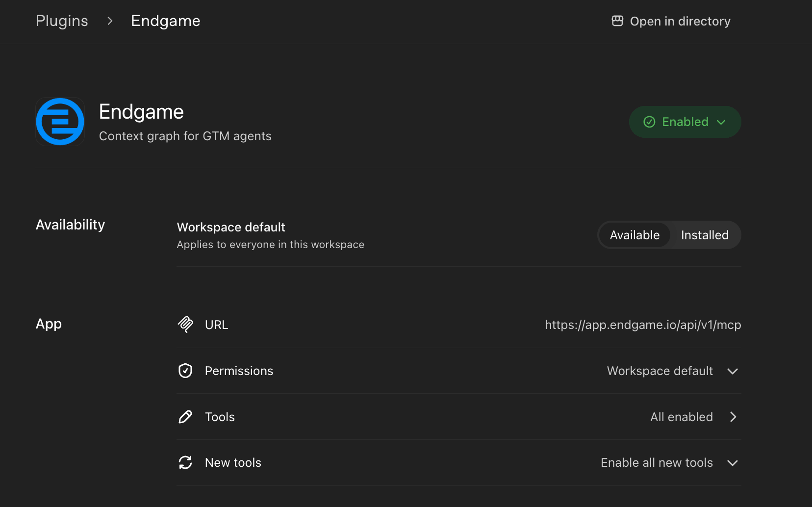
Task: Click the breadcrumb separator arrow after Plugins
Action: point(110,21)
